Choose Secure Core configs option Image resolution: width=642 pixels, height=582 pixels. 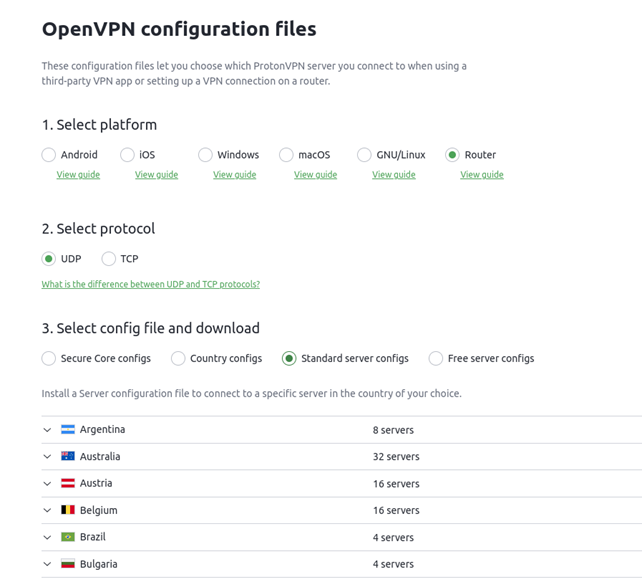tap(49, 358)
